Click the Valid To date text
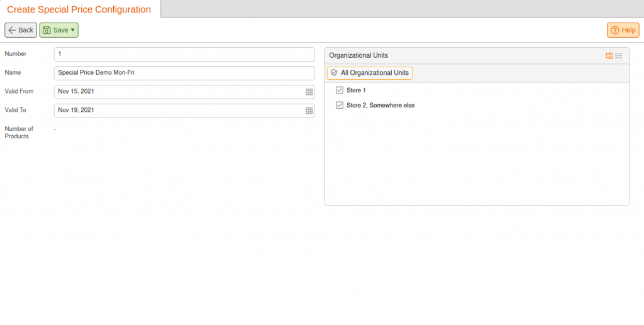Viewport: 644px width, 325px height. coord(76,110)
